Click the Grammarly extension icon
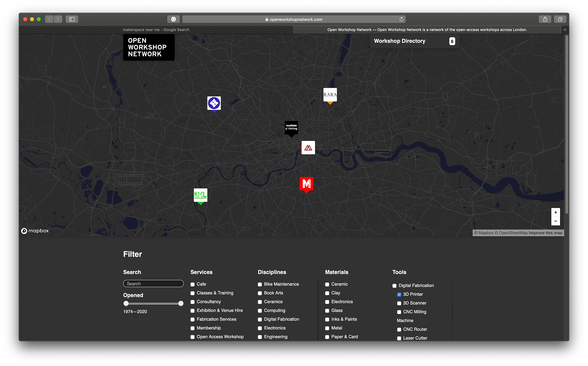The width and height of the screenshot is (588, 366). pyautogui.click(x=173, y=19)
